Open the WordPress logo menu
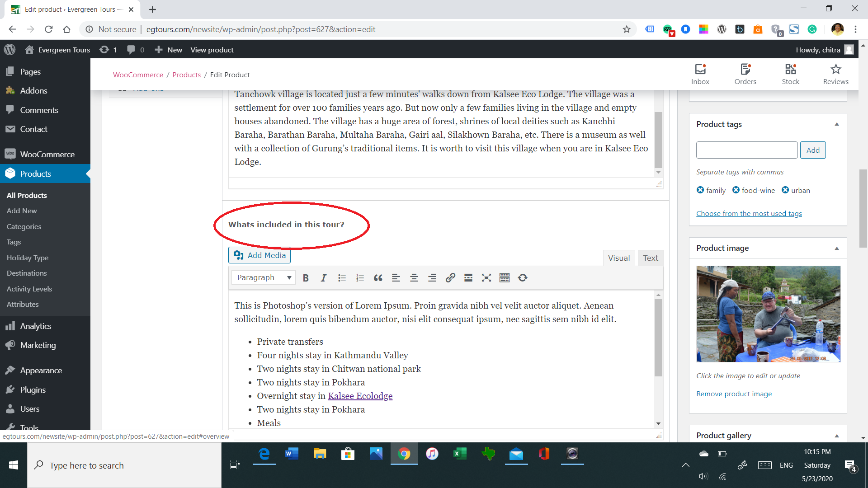 pos(9,50)
